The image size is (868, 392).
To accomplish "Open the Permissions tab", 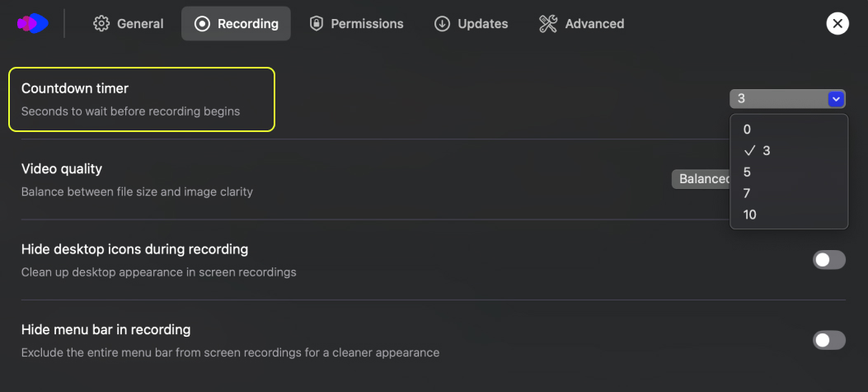I will point(356,24).
